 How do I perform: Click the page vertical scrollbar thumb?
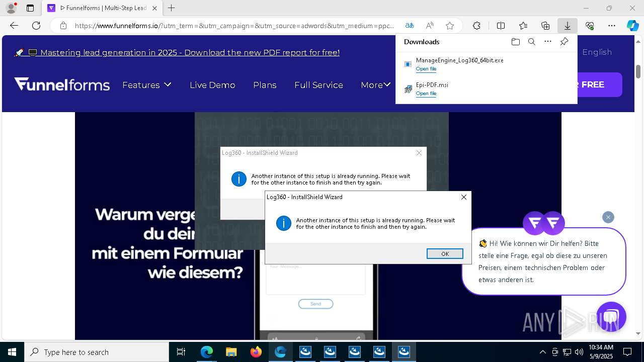pyautogui.click(x=638, y=72)
